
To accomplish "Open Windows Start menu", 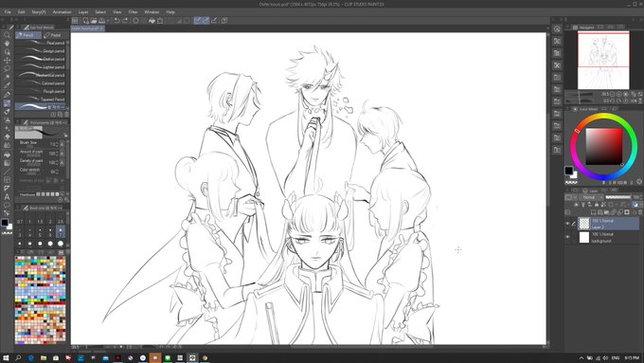I will click(6, 357).
